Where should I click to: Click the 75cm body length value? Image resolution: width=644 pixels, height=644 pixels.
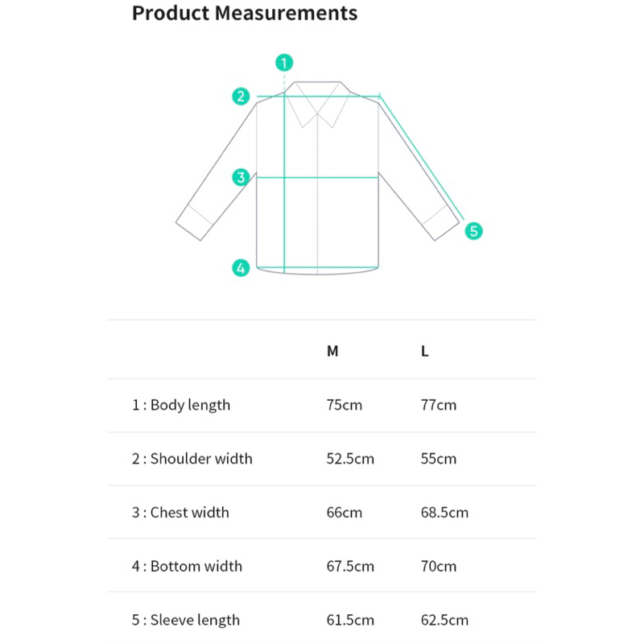[345, 405]
